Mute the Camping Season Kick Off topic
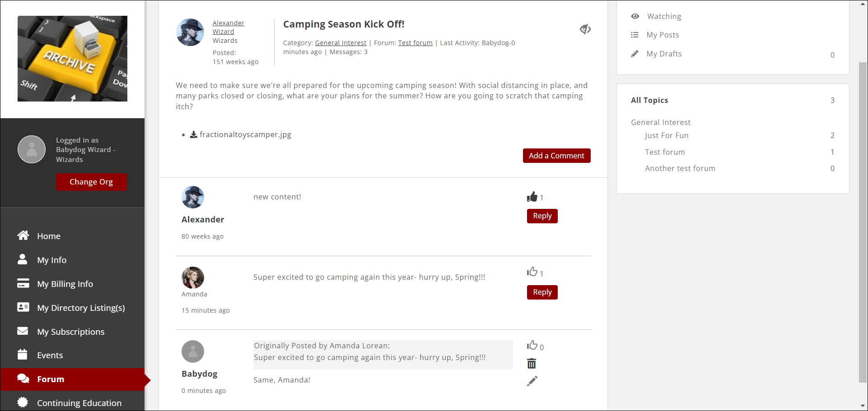This screenshot has width=868, height=411. [x=585, y=28]
